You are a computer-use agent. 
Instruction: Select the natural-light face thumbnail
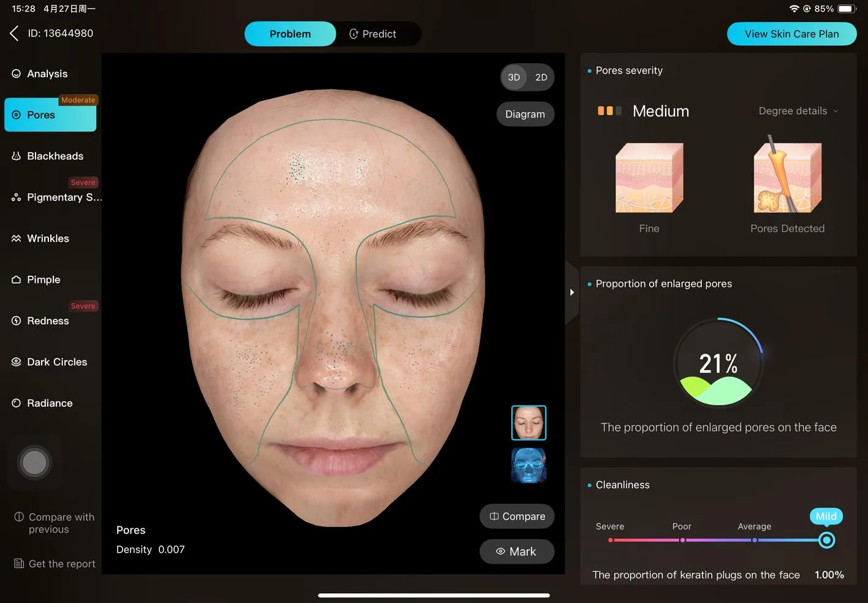(529, 423)
